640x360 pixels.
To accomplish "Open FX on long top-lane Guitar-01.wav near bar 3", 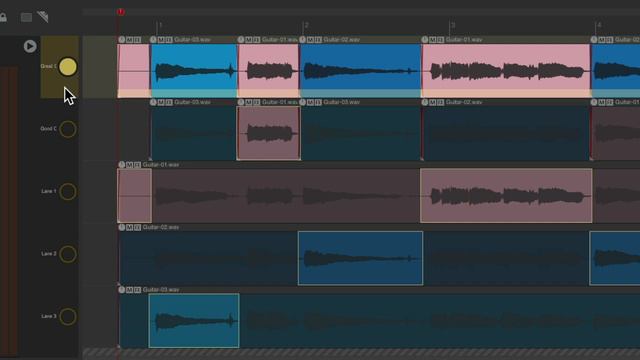I will [441, 40].
